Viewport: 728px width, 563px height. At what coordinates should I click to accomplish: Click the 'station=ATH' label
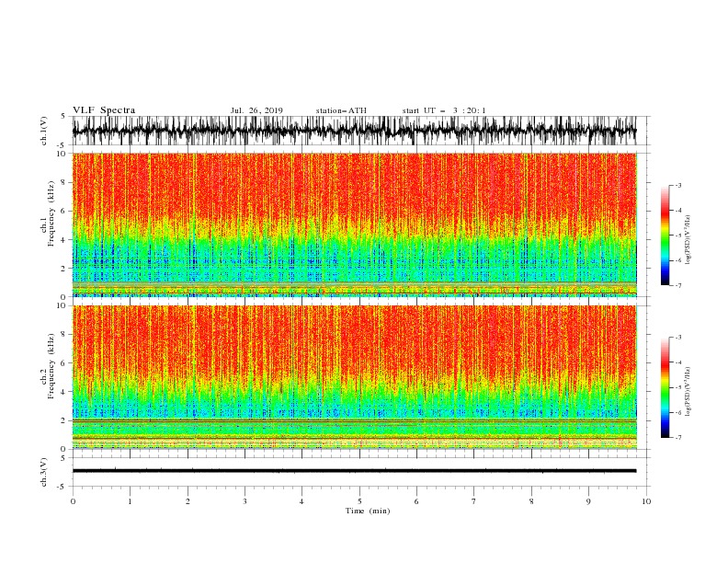pos(341,110)
